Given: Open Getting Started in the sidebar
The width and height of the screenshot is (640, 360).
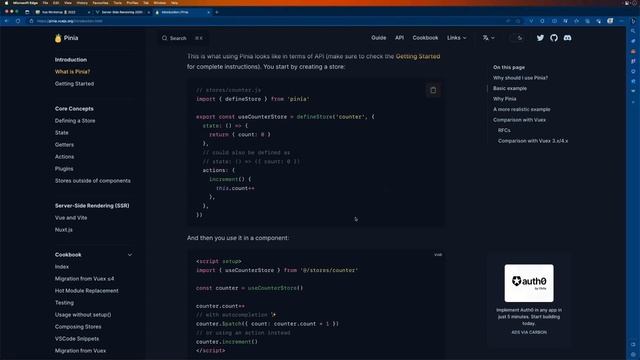Looking at the screenshot, I should pyautogui.click(x=74, y=84).
